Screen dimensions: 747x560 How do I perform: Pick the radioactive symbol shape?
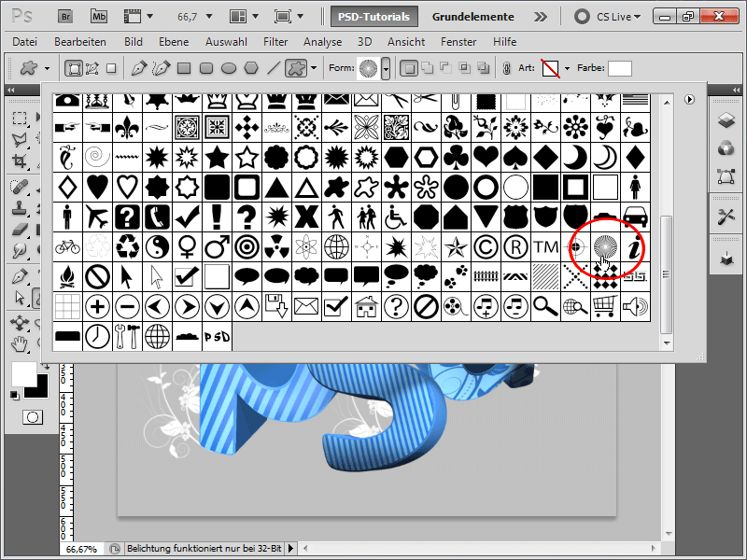click(276, 247)
